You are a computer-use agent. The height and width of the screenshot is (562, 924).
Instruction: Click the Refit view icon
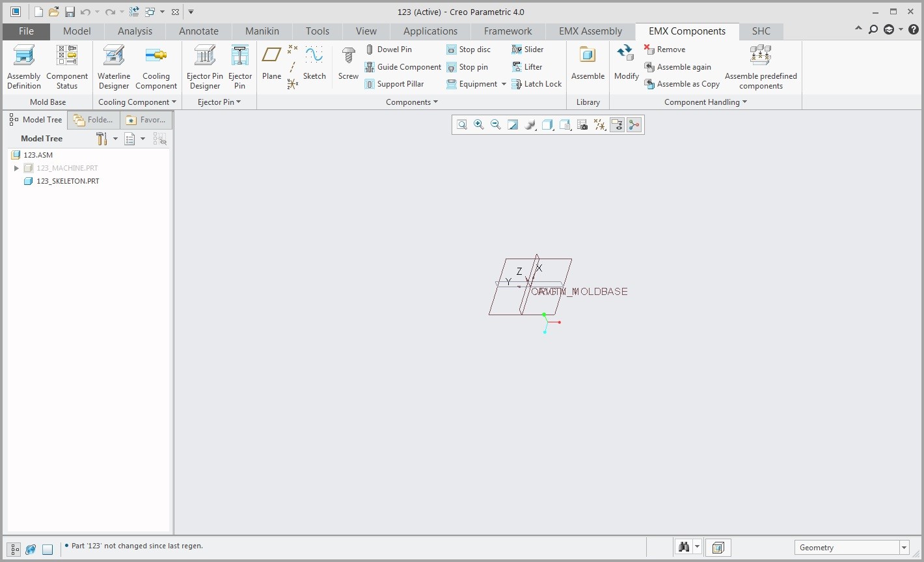pos(462,124)
